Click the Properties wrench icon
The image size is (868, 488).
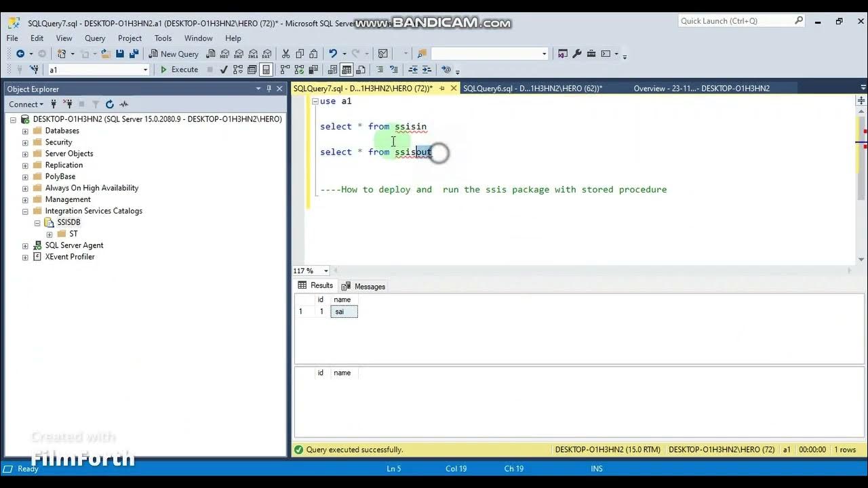pyautogui.click(x=577, y=54)
